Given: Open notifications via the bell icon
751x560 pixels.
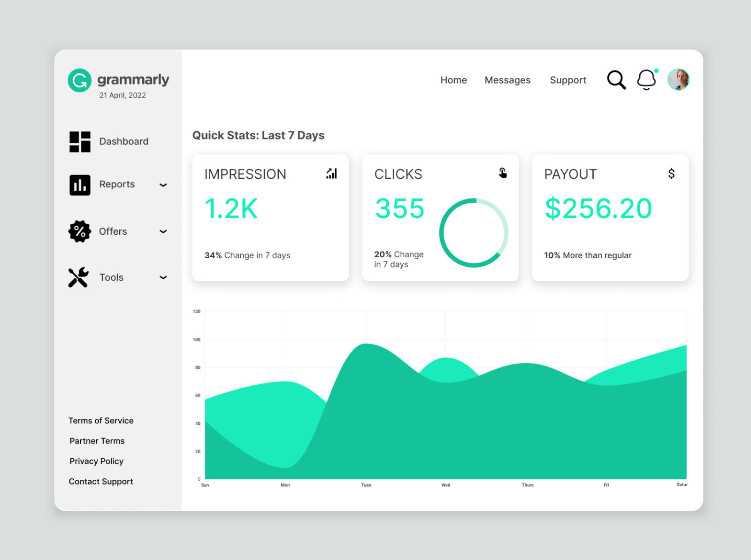Looking at the screenshot, I should pos(646,80).
